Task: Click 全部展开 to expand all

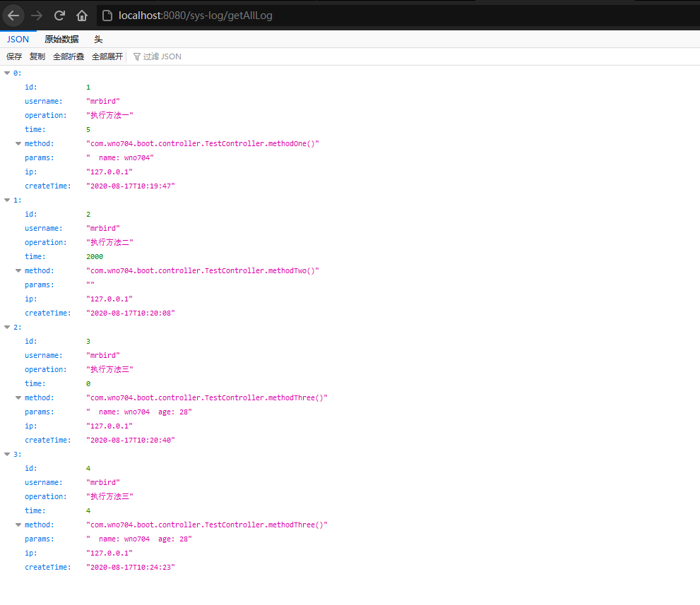Action: click(x=107, y=56)
